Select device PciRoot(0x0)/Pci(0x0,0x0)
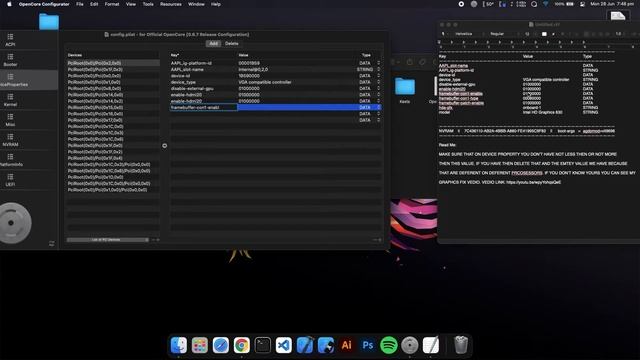The image size is (640, 360). tap(113, 76)
